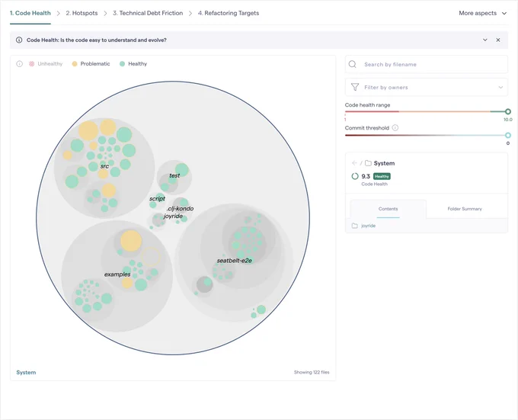The width and height of the screenshot is (518, 420).
Task: Click the Healthy badge beside 9.3
Action: [x=382, y=176]
